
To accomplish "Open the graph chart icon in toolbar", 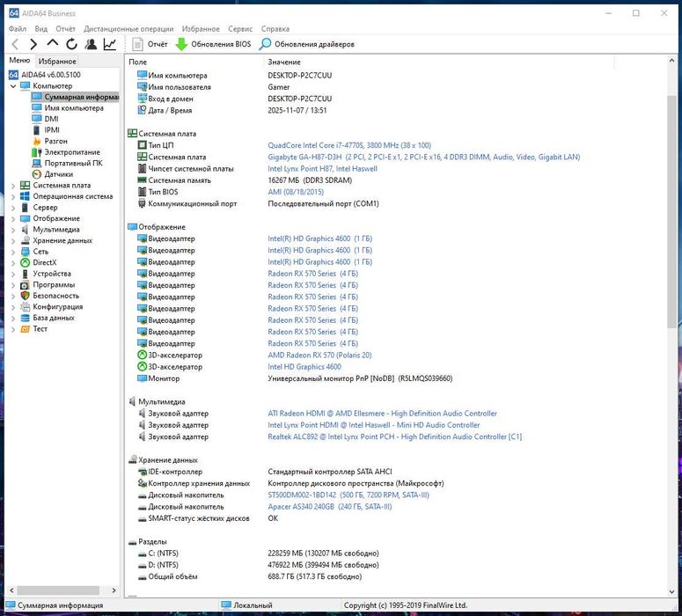I will click(110, 44).
